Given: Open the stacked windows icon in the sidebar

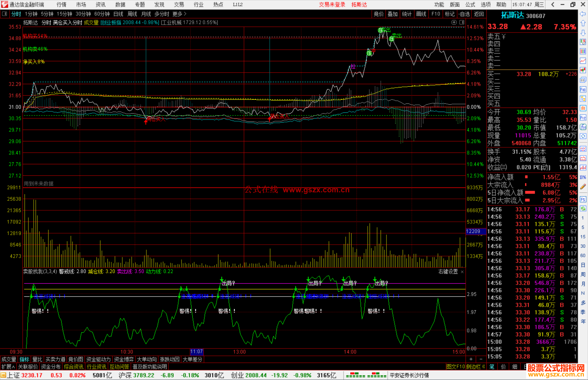Looking at the screenshot, I should pyautogui.click(x=583, y=80).
